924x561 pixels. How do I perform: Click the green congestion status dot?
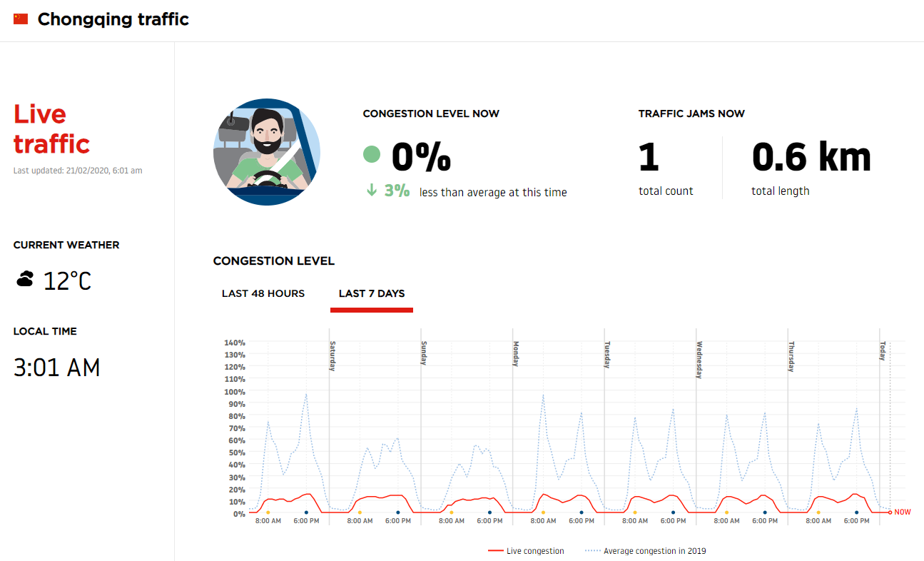[x=372, y=154]
